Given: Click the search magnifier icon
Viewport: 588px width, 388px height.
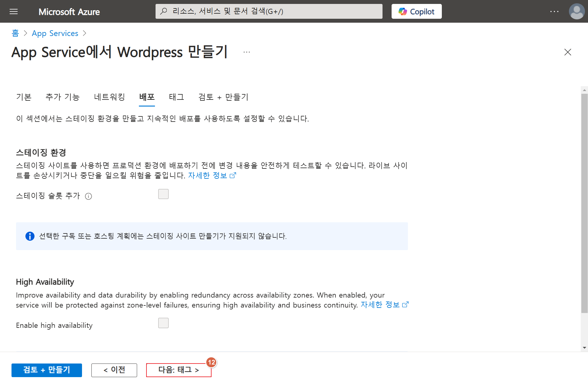Looking at the screenshot, I should click(x=164, y=11).
